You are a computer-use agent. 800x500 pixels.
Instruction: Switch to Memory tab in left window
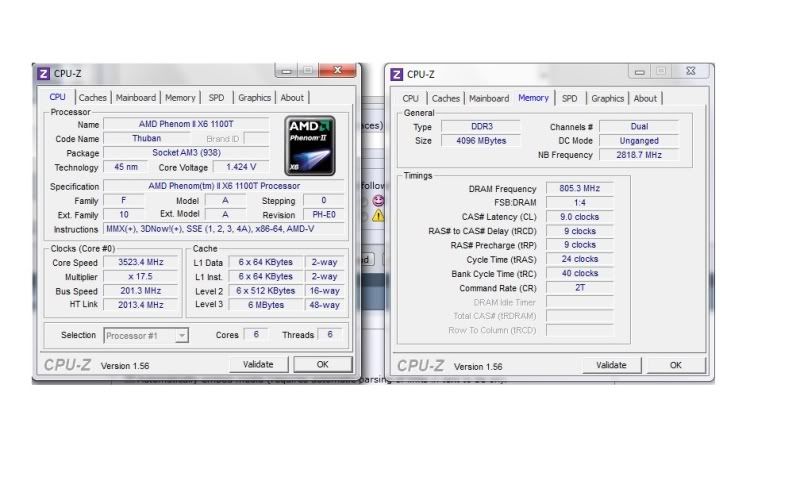click(x=180, y=97)
